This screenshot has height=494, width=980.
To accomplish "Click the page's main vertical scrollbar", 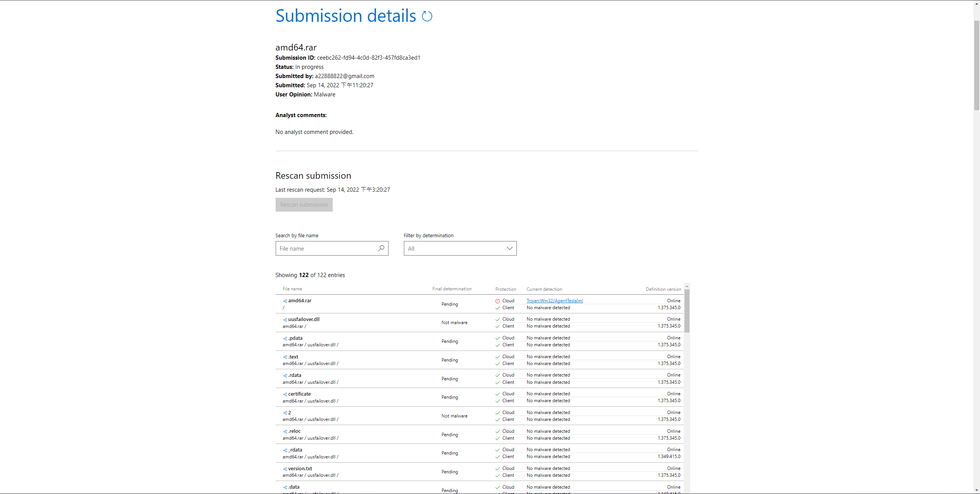I will tap(977, 65).
